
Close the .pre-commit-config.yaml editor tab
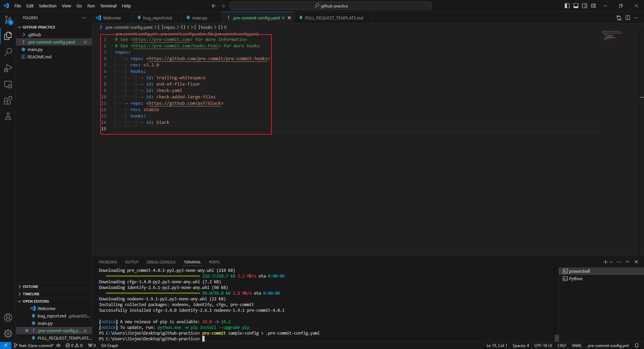pyautogui.click(x=289, y=18)
